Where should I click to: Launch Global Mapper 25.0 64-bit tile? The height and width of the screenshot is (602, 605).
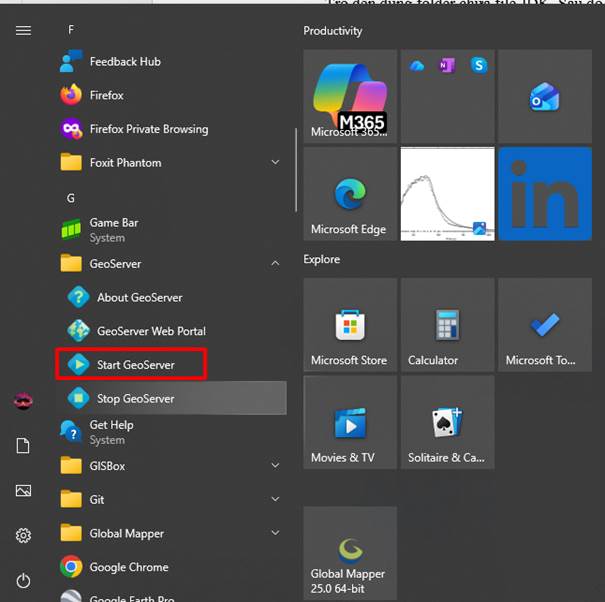(x=349, y=553)
